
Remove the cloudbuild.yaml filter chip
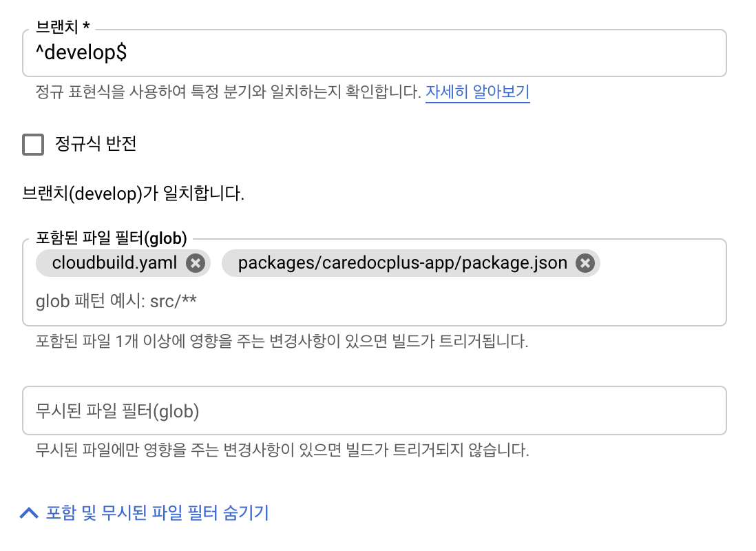pyautogui.click(x=196, y=263)
